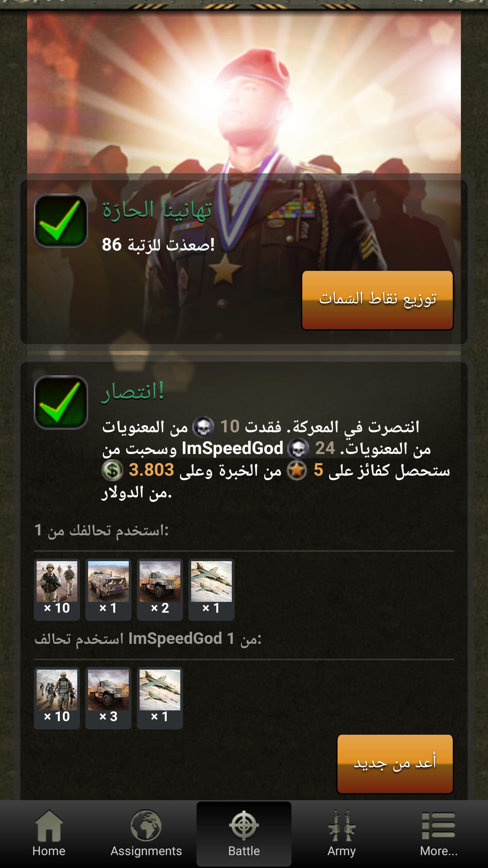Select ImSpeedGod's infantry thumbnail ×10

(x=57, y=698)
